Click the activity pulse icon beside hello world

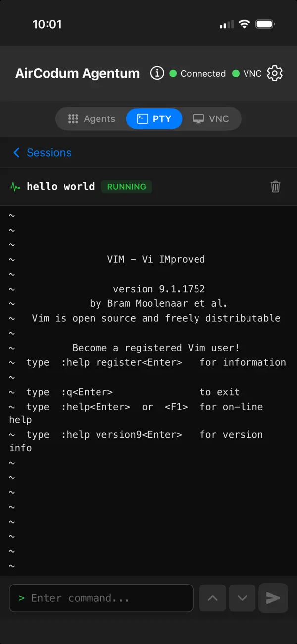tap(15, 187)
